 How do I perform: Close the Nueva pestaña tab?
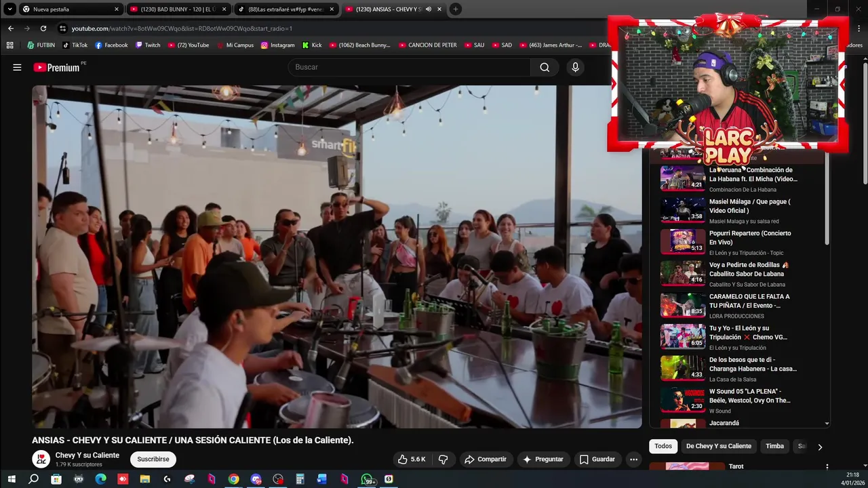tap(117, 9)
